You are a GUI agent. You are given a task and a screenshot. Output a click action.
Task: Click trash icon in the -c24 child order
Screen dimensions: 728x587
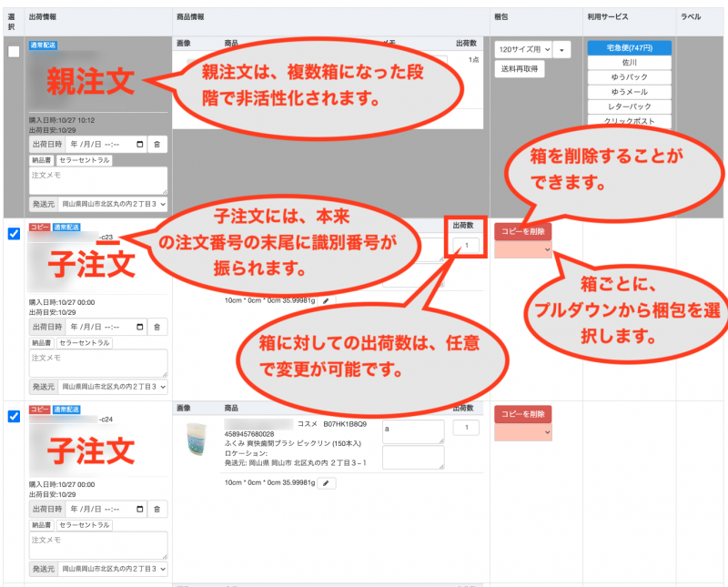click(156, 509)
